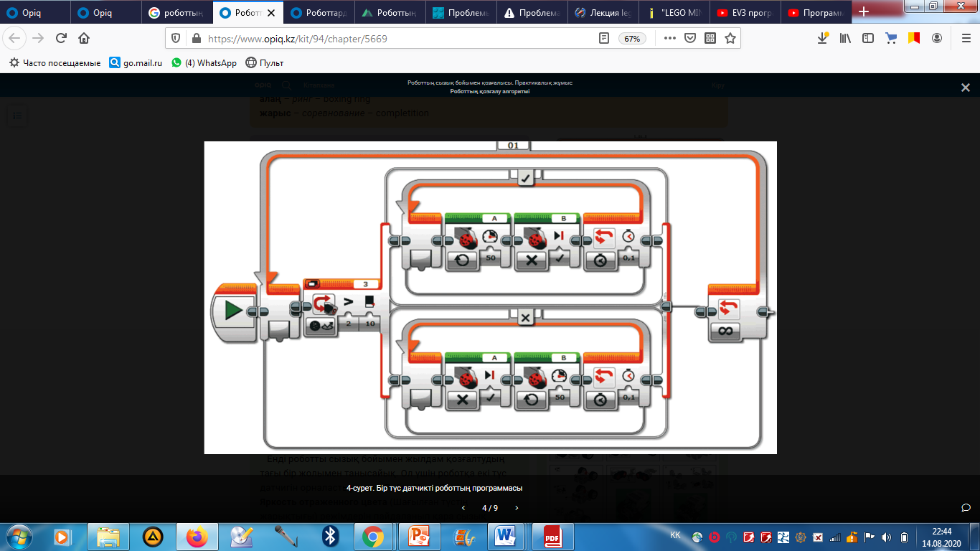Open the Bluetooth app in taskbar
This screenshot has height=551, width=980.
pos(330,536)
